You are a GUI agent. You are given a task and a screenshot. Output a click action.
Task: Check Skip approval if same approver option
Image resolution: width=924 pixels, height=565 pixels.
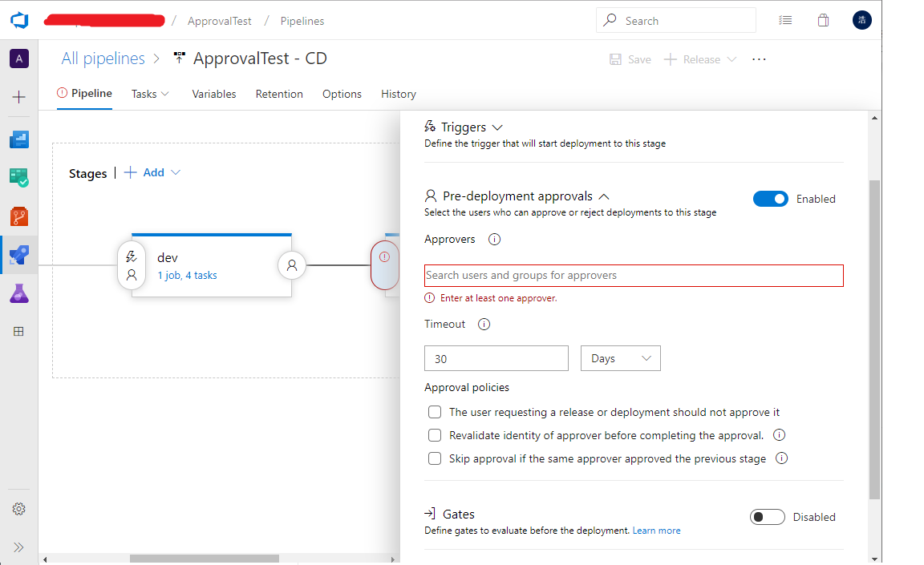pyautogui.click(x=434, y=458)
